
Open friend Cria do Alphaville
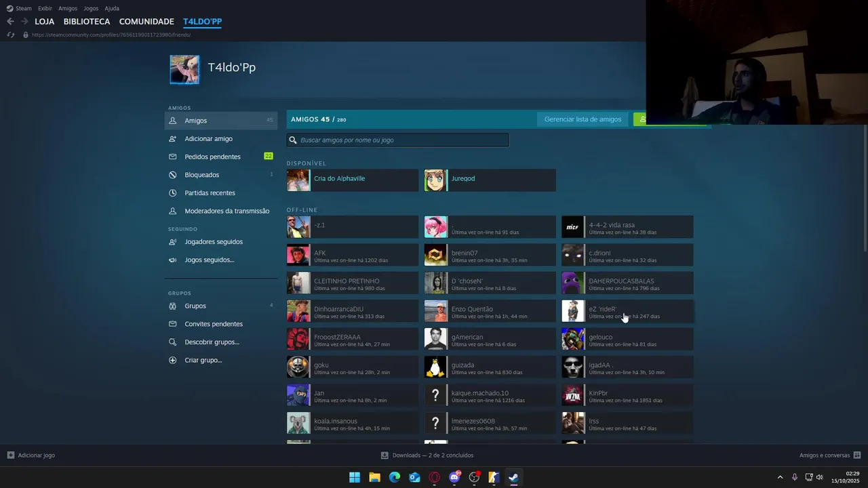click(353, 180)
